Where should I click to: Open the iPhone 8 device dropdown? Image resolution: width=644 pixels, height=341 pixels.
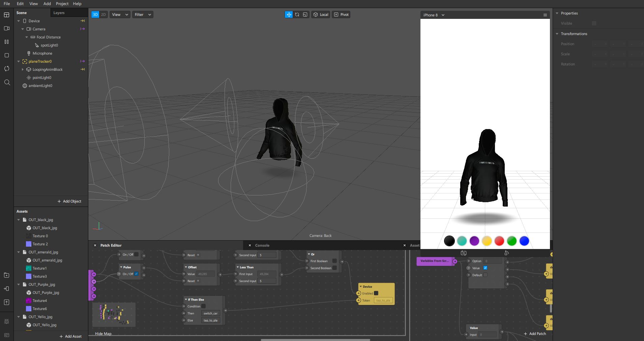(x=434, y=15)
